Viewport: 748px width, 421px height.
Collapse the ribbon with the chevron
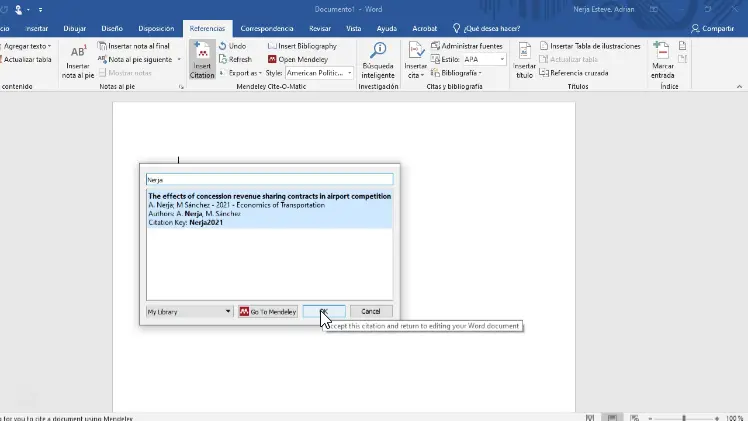(x=739, y=87)
